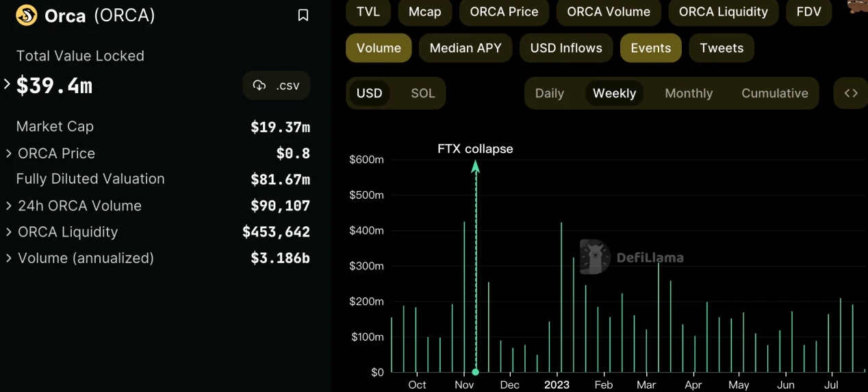
Task: Select the Daily interval option
Action: (x=550, y=93)
